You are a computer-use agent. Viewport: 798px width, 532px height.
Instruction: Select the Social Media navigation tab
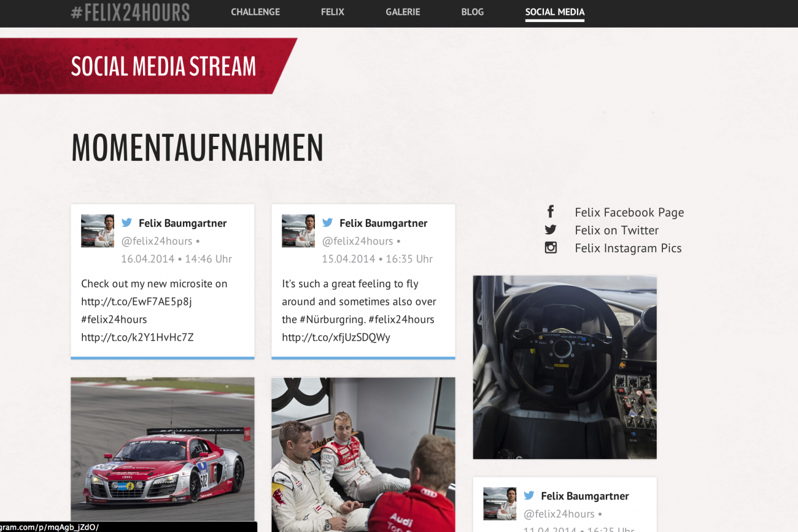click(554, 12)
